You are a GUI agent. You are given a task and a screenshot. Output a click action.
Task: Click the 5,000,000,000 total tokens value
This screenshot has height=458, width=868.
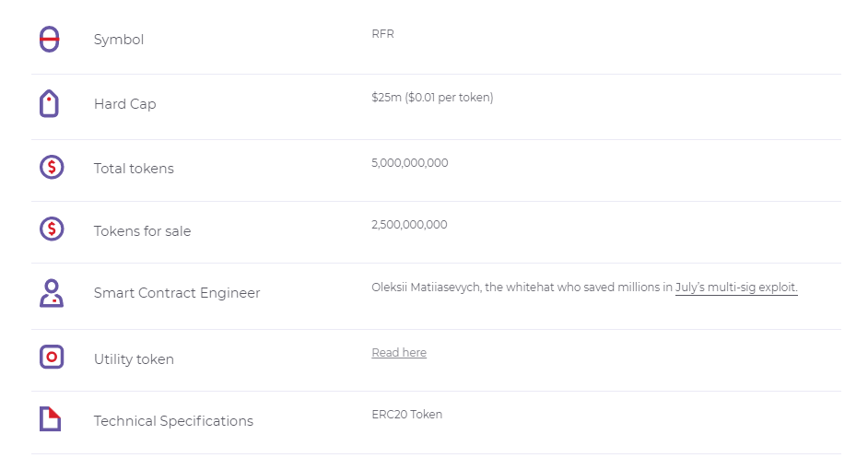410,163
